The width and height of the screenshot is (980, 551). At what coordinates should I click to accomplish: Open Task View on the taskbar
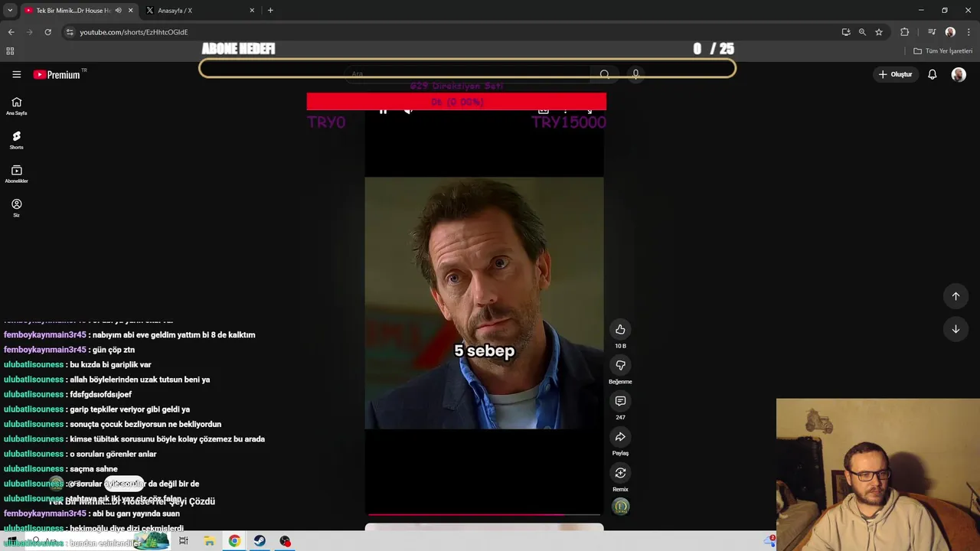(183, 541)
